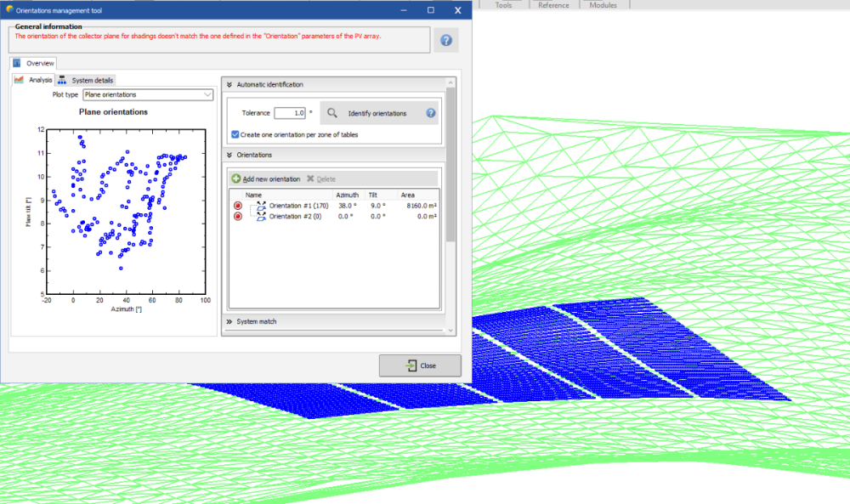Click the Orientation #1 plane icon
The height and width of the screenshot is (504, 850).
(260, 206)
